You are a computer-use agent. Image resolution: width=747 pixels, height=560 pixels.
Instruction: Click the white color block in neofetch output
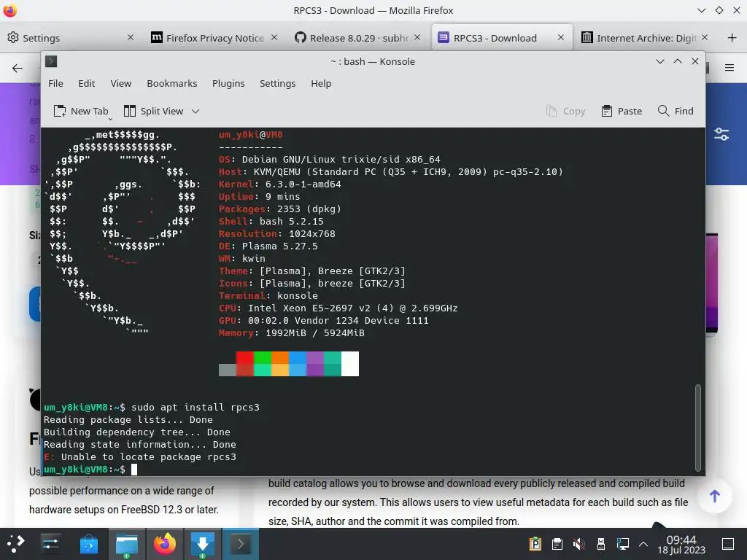click(350, 364)
